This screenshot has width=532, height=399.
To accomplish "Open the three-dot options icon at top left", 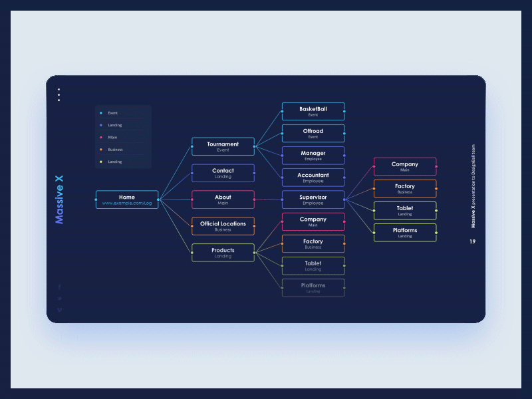I will pos(59,95).
